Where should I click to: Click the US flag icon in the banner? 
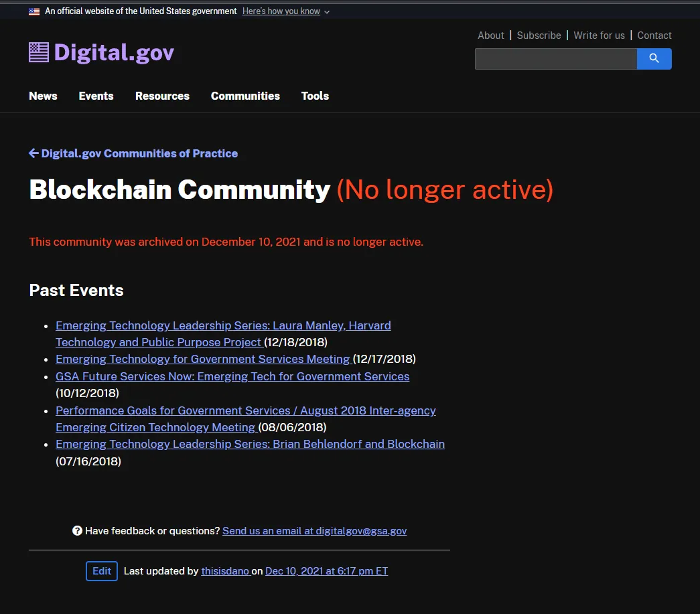coord(34,11)
